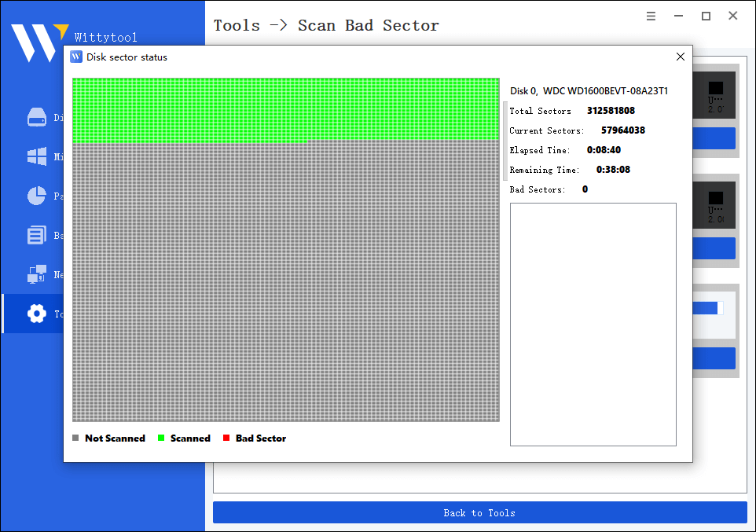Open the Migrate OS sidebar icon
The image size is (756, 532).
37,156
